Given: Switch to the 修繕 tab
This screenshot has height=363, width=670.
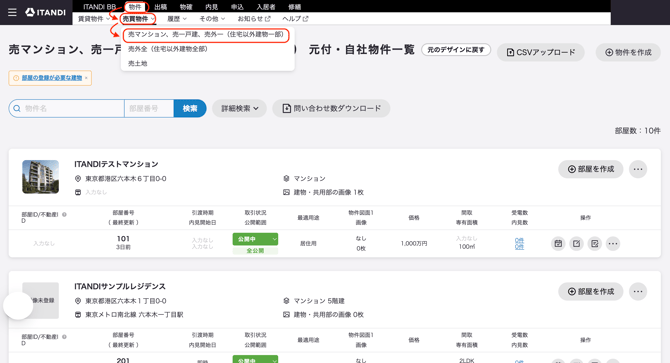Looking at the screenshot, I should pos(294,7).
